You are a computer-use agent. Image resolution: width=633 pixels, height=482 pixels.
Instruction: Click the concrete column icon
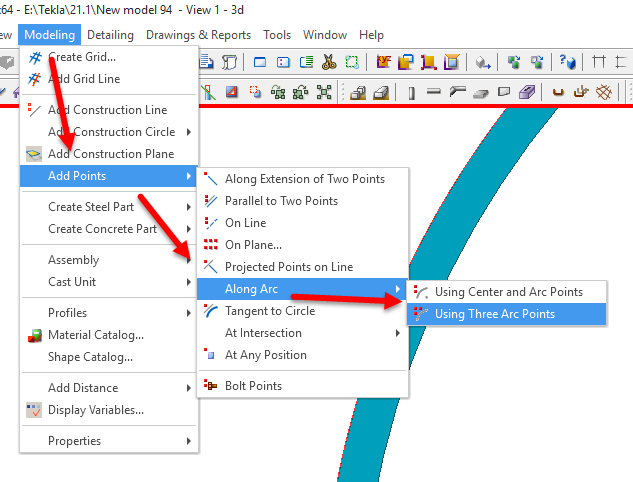411,93
